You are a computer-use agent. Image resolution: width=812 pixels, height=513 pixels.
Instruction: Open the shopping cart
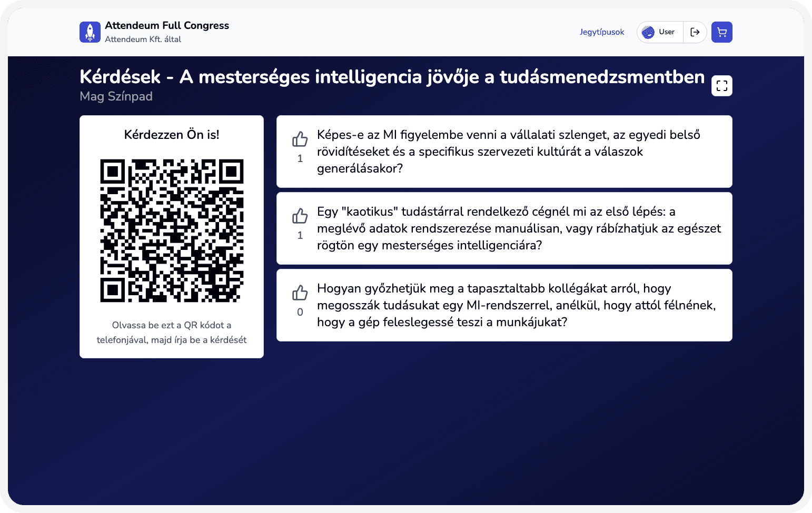click(721, 32)
